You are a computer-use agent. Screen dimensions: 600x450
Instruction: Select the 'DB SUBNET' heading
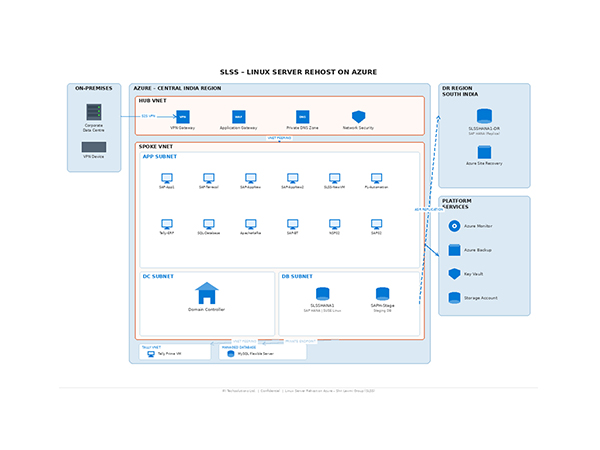[297, 276]
